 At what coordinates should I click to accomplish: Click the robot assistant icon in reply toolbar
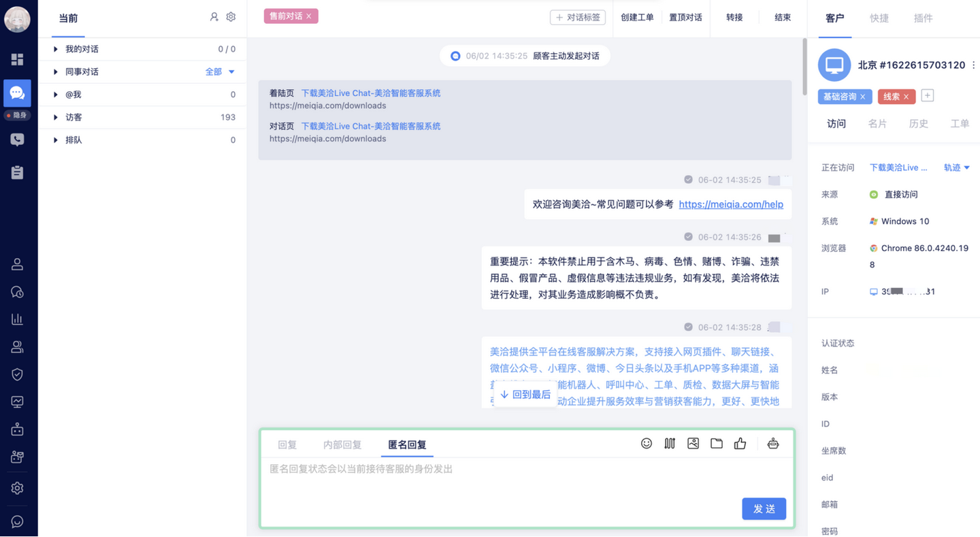pos(772,444)
